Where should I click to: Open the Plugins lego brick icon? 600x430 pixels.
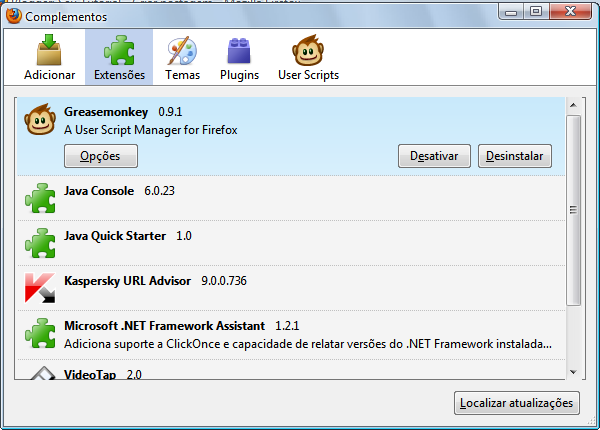(239, 51)
